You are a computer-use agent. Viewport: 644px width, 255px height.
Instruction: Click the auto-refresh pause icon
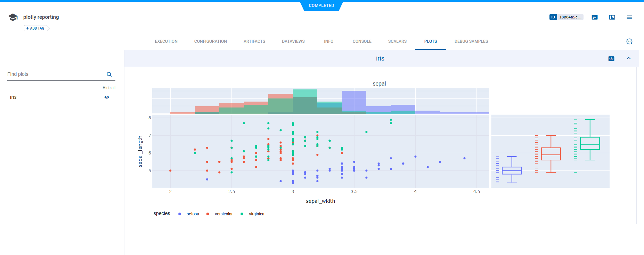click(x=629, y=41)
